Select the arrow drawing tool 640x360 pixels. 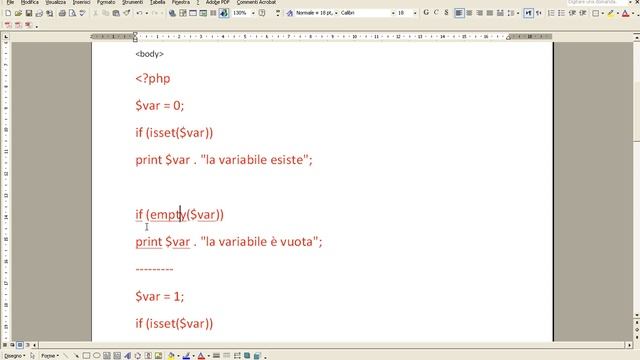tap(76, 356)
